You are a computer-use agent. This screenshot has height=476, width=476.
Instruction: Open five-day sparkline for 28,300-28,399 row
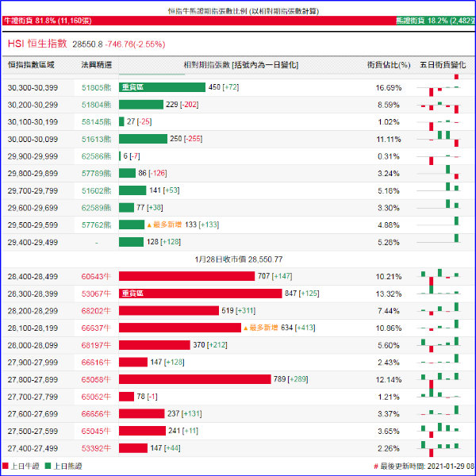click(439, 290)
